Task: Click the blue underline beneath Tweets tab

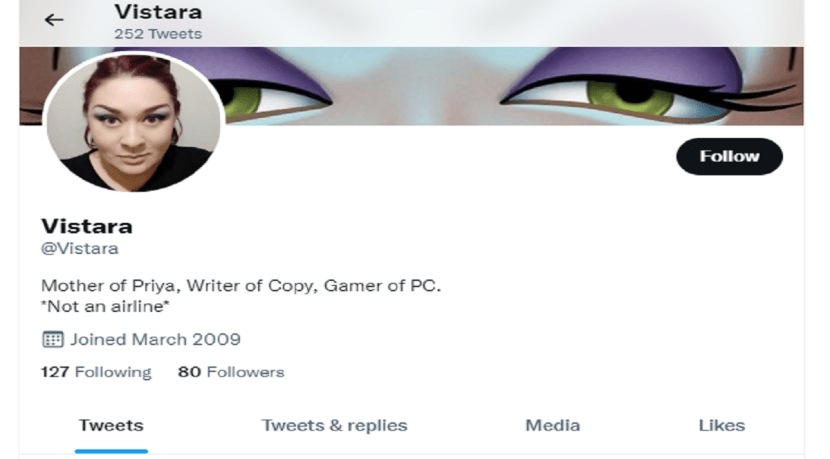Action: [x=111, y=451]
